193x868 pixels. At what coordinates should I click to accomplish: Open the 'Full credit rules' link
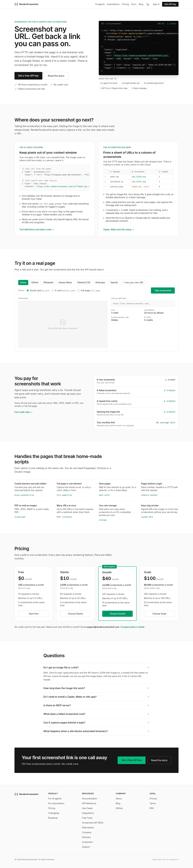(x=23, y=412)
